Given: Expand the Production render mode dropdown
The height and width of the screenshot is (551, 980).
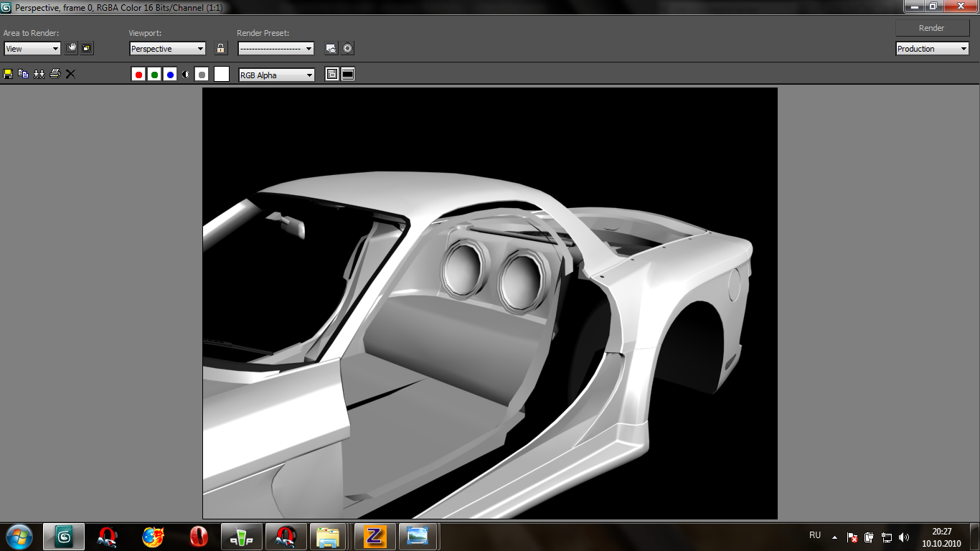Looking at the screenshot, I should click(932, 49).
